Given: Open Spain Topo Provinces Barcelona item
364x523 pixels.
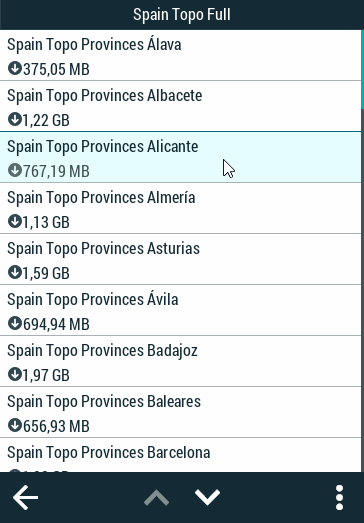Looking at the screenshot, I should [180, 455].
